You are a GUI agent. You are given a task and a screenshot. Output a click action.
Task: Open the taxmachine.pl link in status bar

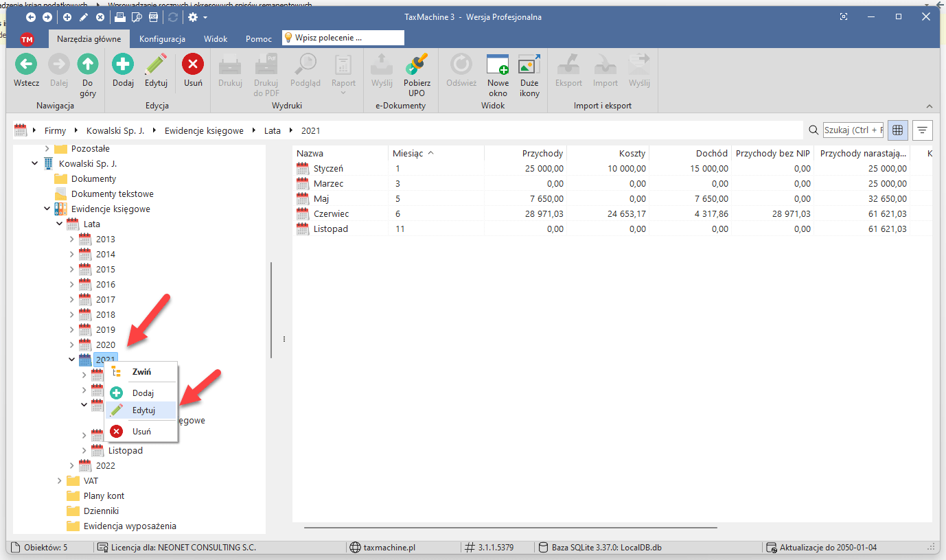click(389, 548)
